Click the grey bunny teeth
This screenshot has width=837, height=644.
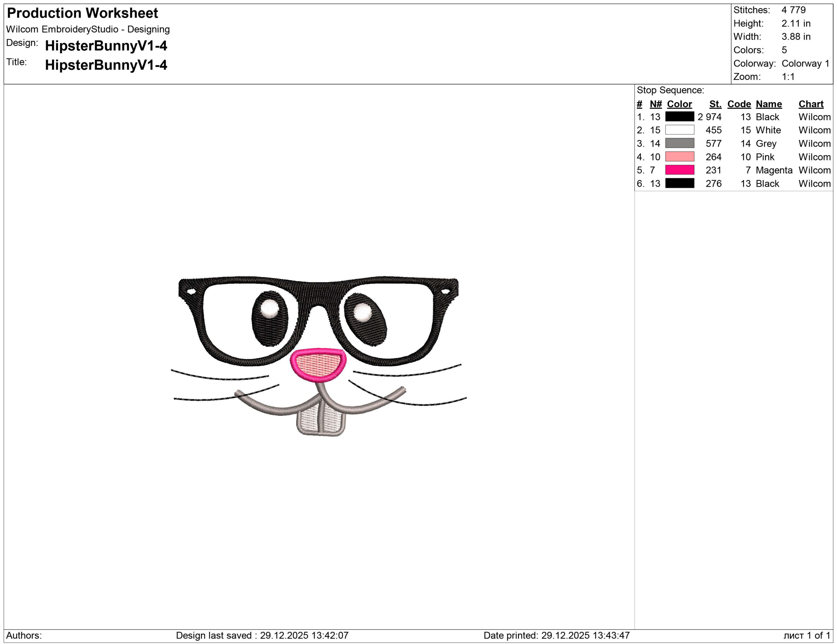point(321,421)
